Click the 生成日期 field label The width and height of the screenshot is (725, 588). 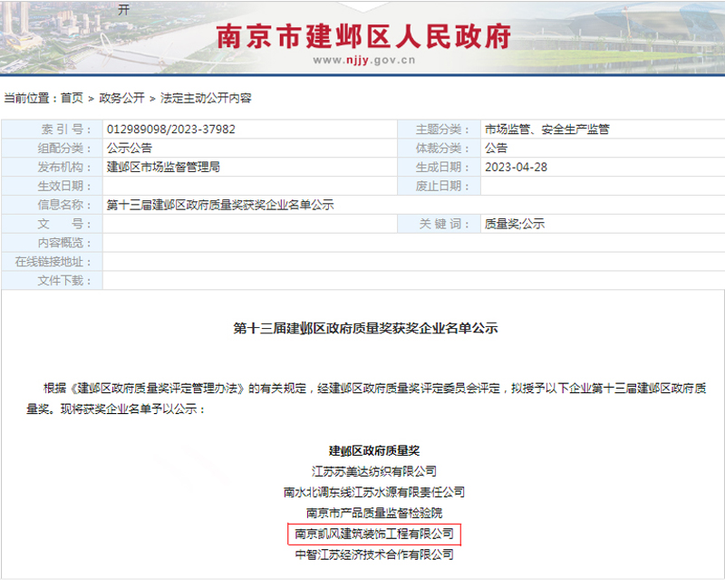442,167
